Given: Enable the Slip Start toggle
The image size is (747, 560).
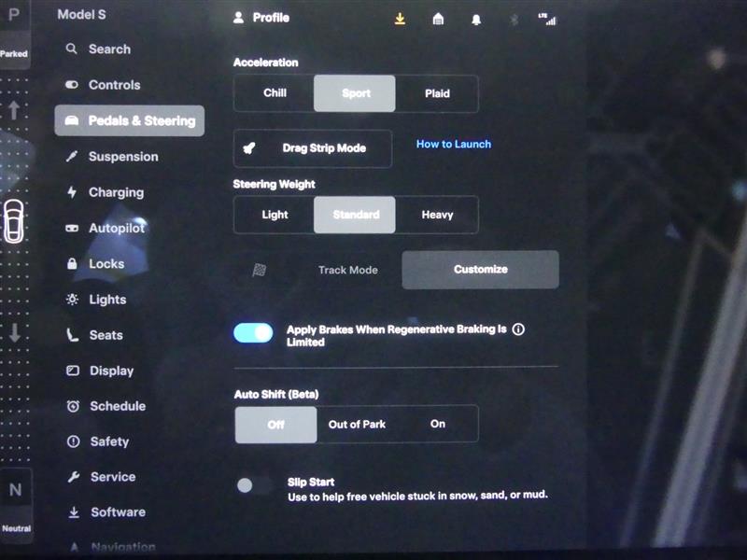Looking at the screenshot, I should tap(252, 485).
